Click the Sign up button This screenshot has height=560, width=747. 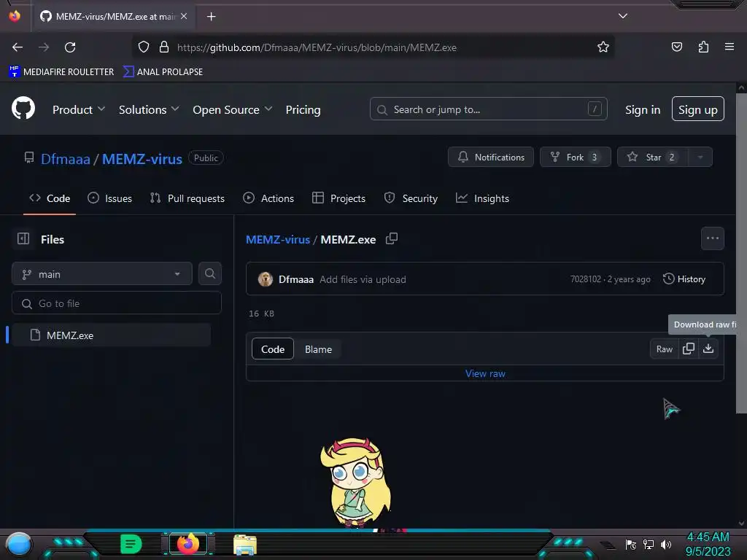[x=698, y=109]
